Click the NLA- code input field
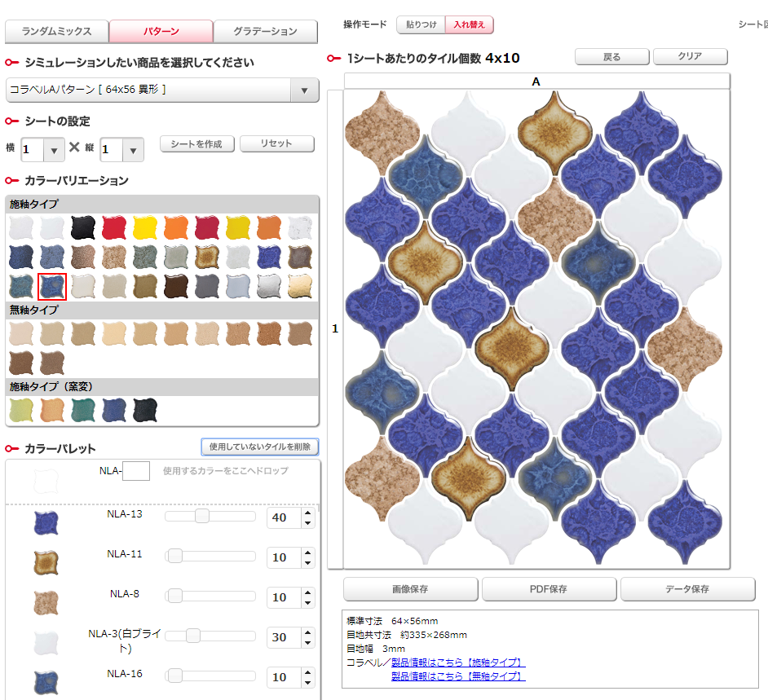The width and height of the screenshot is (768, 700). 135,470
